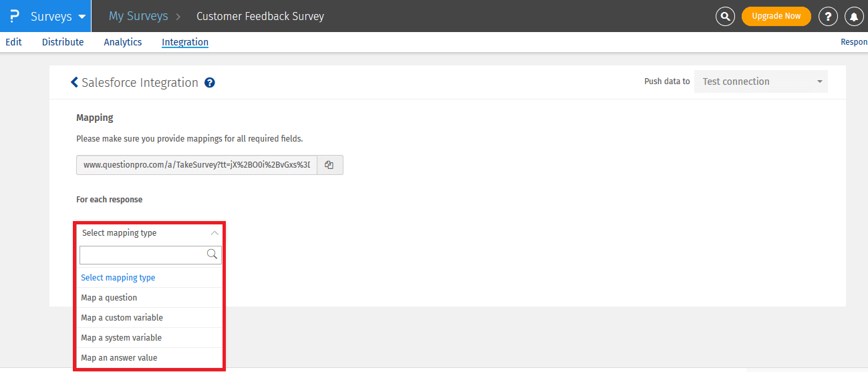Choose 'Map a custom variable' option
868x372 pixels.
[x=150, y=318]
